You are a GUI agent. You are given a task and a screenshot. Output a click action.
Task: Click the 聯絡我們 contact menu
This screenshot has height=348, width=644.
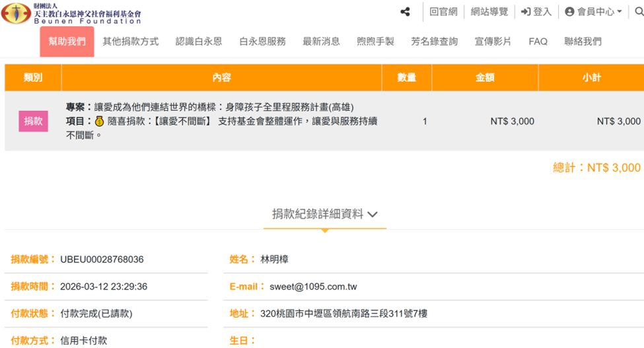pyautogui.click(x=583, y=42)
